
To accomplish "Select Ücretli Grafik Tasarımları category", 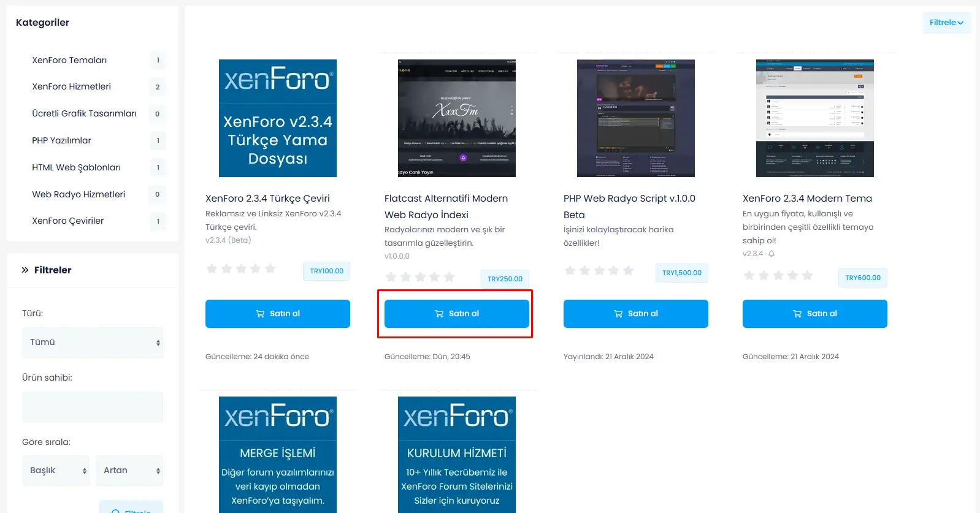I will (84, 113).
